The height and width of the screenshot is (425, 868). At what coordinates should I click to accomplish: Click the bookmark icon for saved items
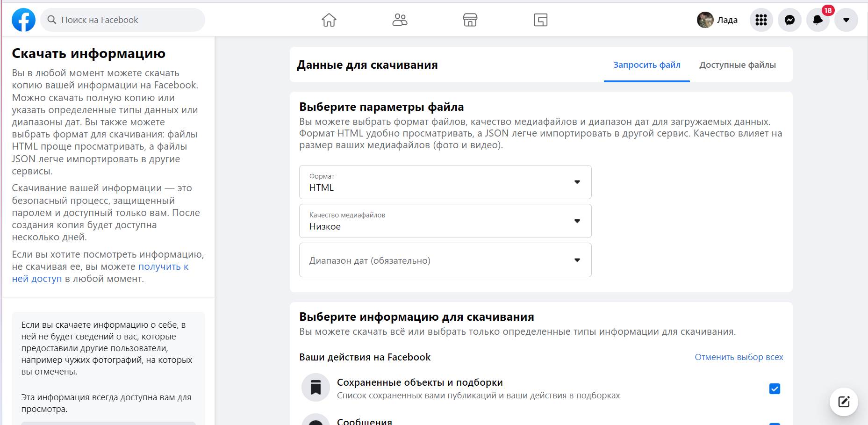[316, 388]
